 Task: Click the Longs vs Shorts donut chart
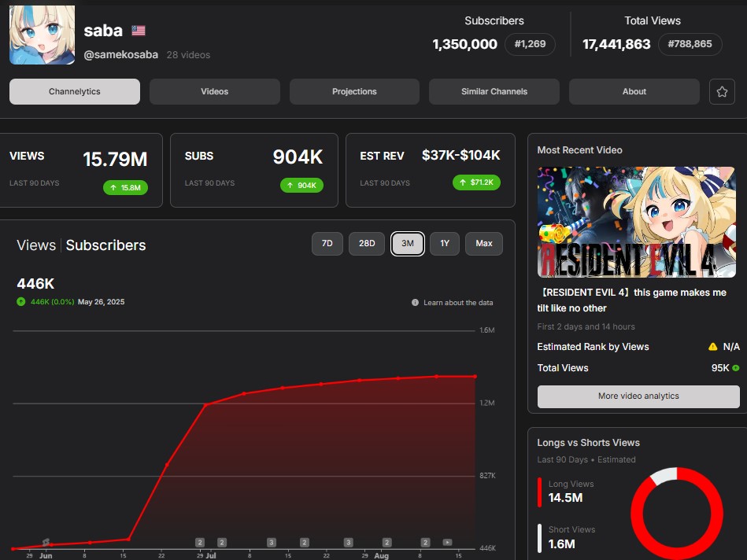click(677, 514)
